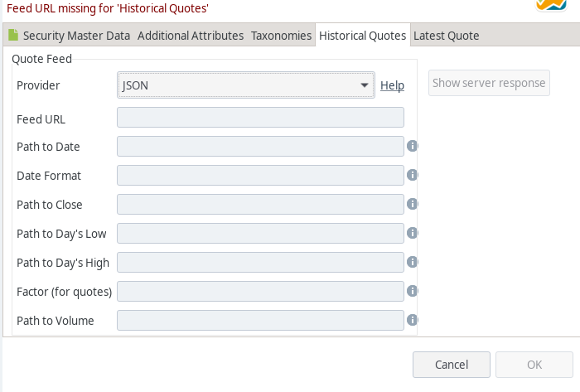This screenshot has height=392, width=580.
Task: Click the info icon beside Path to Date
Action: [x=412, y=146]
